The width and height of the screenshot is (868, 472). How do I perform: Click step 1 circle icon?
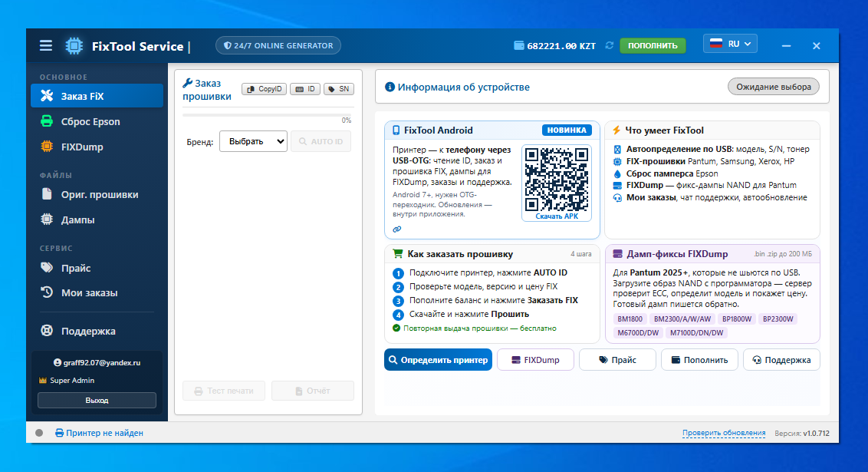398,273
